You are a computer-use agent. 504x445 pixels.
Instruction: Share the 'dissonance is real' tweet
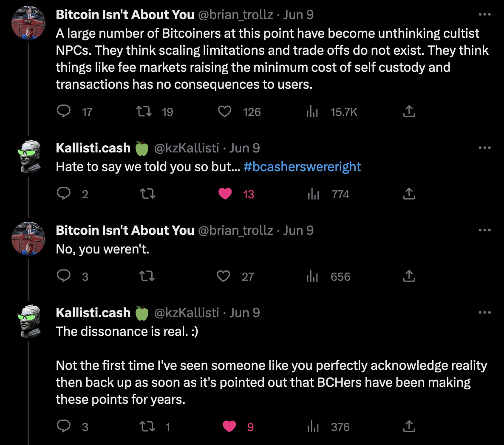pos(409,426)
